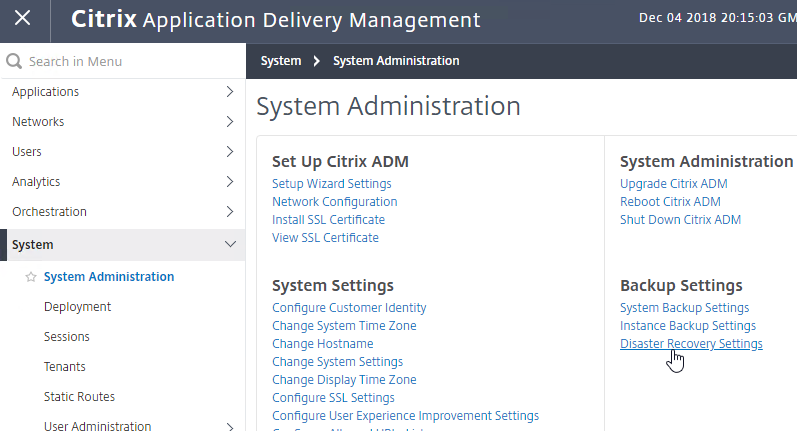The height and width of the screenshot is (431, 797).
Task: Focus the Search in Menu field
Action: click(x=123, y=61)
